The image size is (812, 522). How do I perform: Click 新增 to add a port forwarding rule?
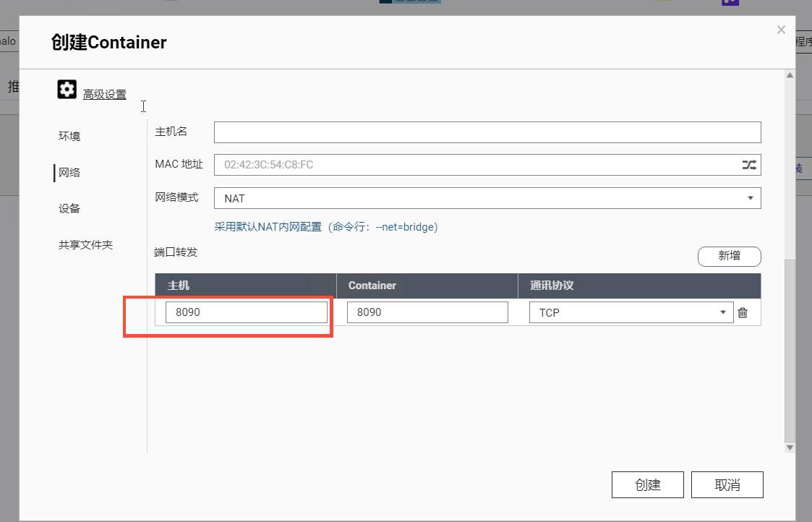729,256
